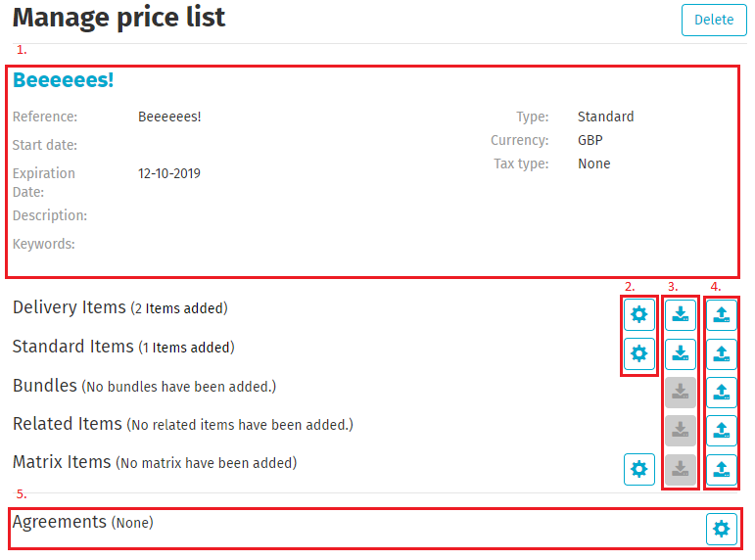This screenshot has width=755, height=560.
Task: Click disabled Bundles download icon
Action: 681,392
